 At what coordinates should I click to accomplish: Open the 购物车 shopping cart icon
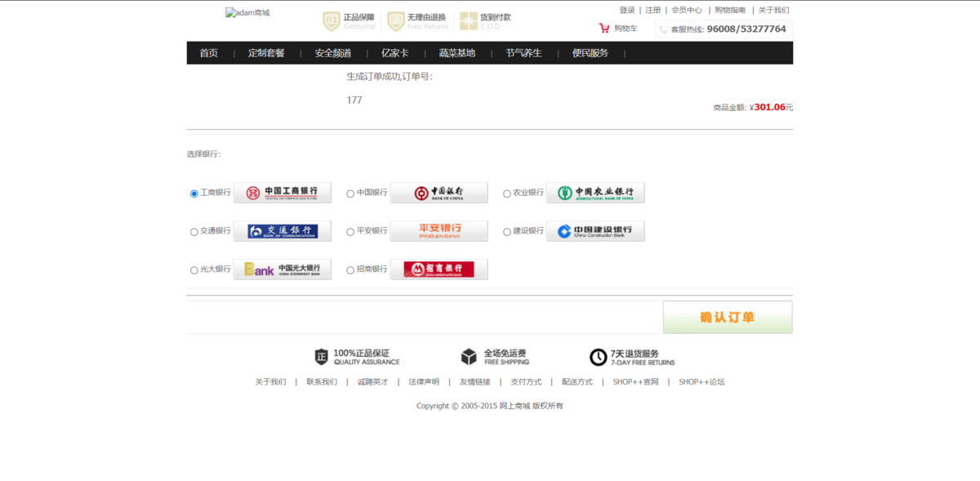coord(604,29)
